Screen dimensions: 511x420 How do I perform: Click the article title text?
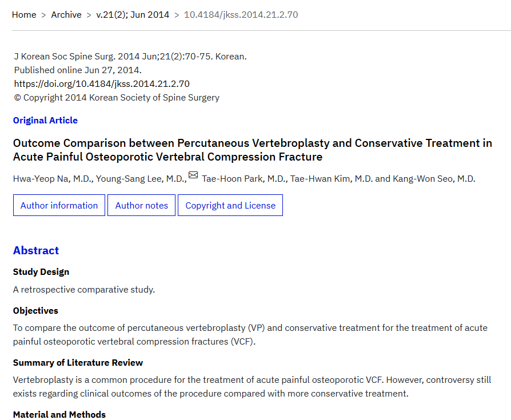pos(252,150)
